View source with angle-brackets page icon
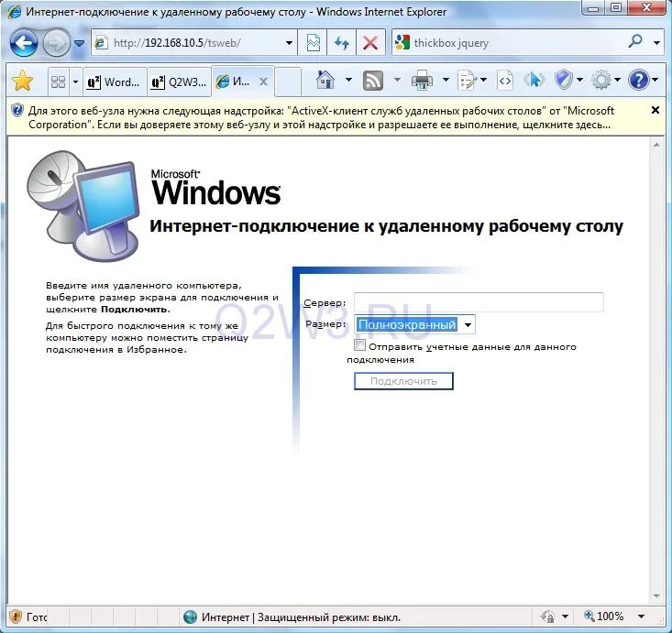 (505, 81)
